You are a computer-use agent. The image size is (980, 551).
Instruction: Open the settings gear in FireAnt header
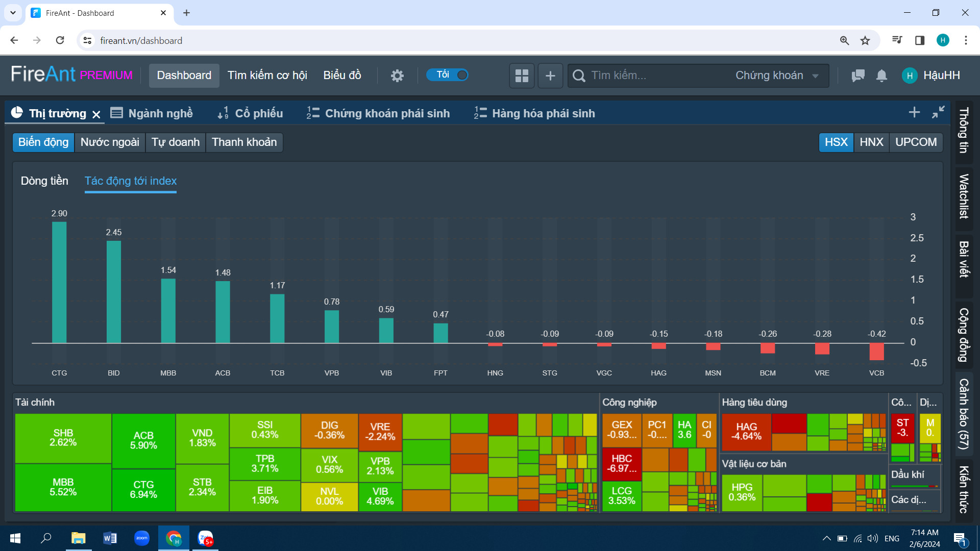click(397, 76)
